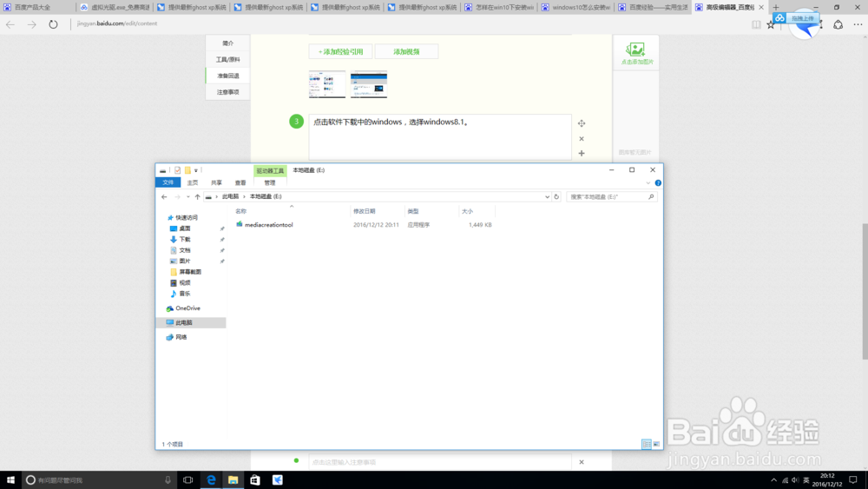The image size is (868, 489).
Task: Open 图片 folder in navigation pane
Action: 185,261
